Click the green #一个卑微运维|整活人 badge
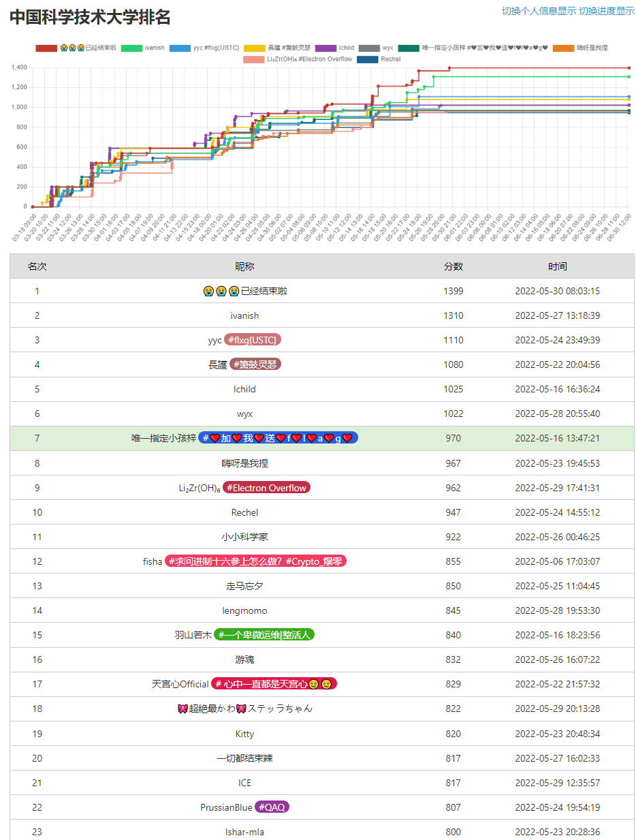The height and width of the screenshot is (840, 636). pos(264,635)
